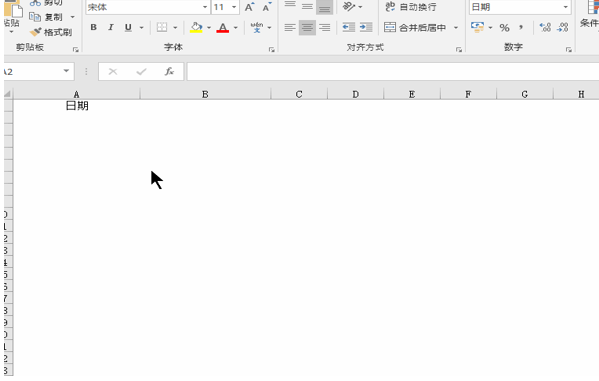This screenshot has width=599, height=381.
Task: Open the 日期 number format dropdown
Action: (565, 7)
